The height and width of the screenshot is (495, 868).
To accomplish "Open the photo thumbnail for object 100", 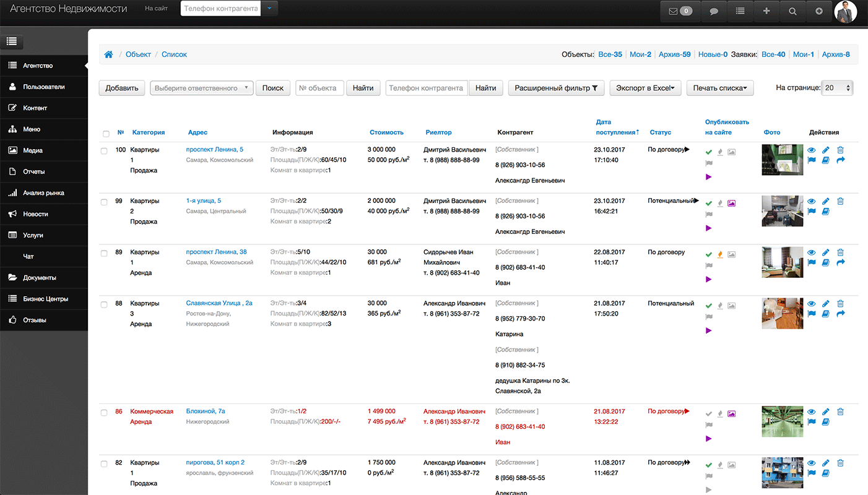I will (x=783, y=160).
